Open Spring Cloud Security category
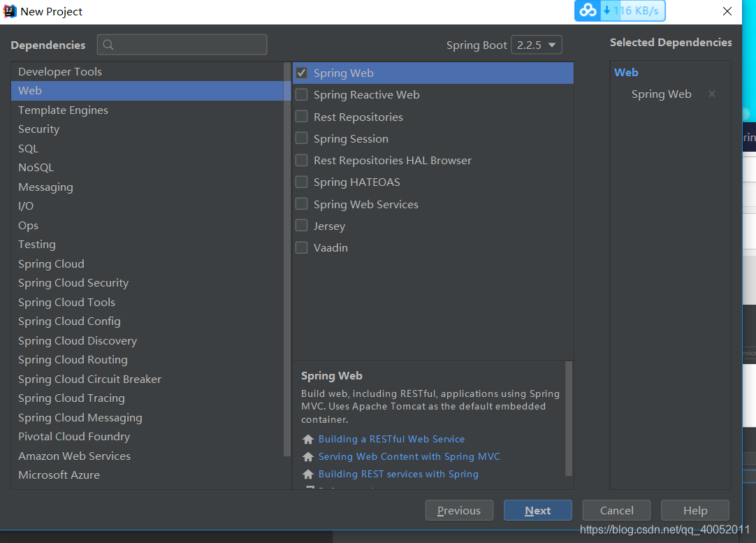756x543 pixels. (147, 282)
